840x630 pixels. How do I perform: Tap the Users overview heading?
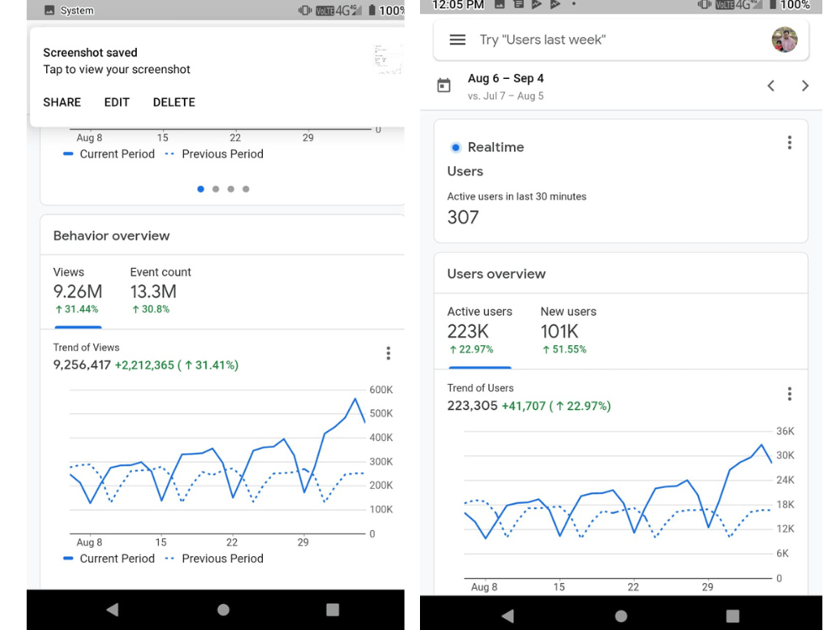(x=496, y=274)
